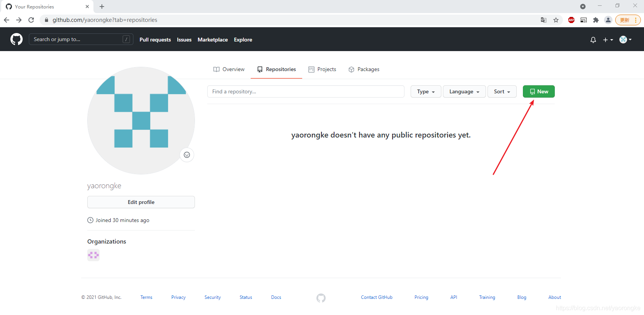Open the organization avatar under Organizations
This screenshot has width=644, height=315.
pos(93,255)
